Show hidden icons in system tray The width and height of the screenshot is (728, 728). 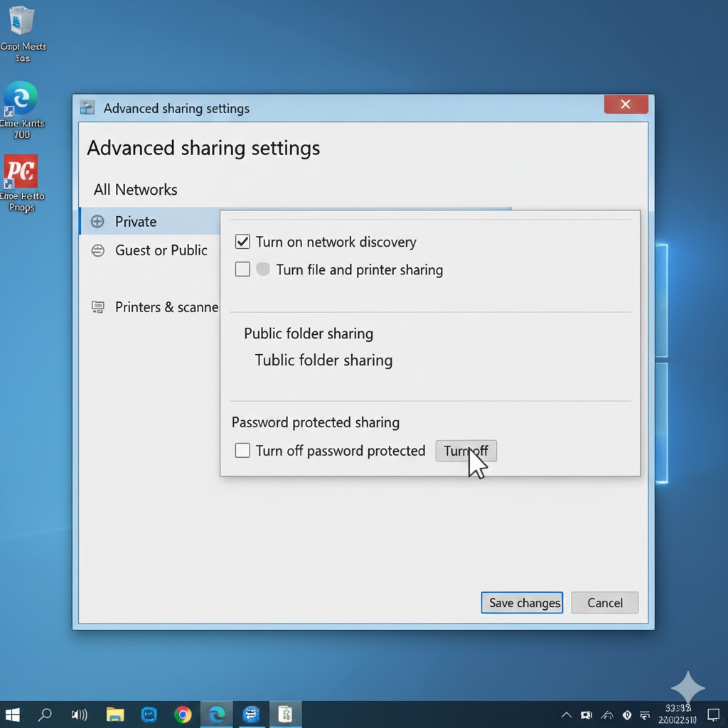coord(567,714)
